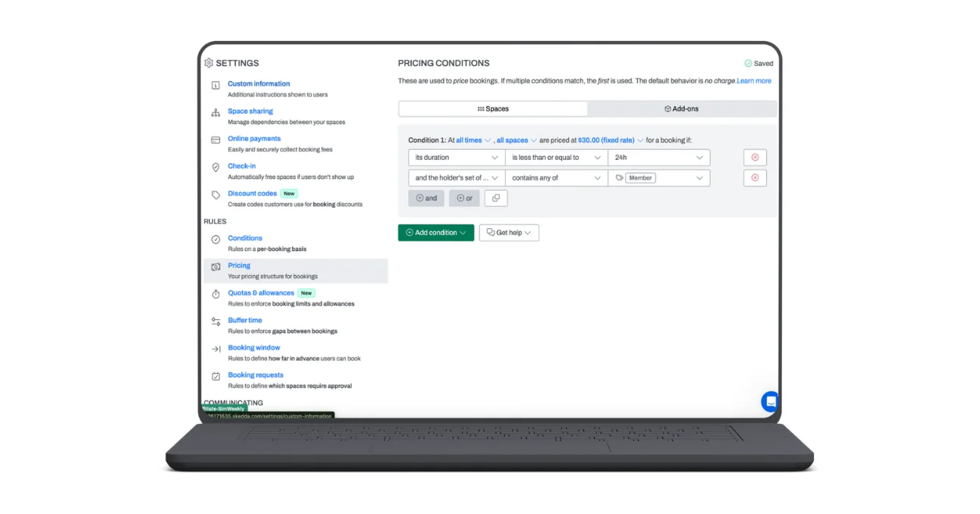Click the Custom information icon
The height and width of the screenshot is (514, 980).
pyautogui.click(x=215, y=85)
